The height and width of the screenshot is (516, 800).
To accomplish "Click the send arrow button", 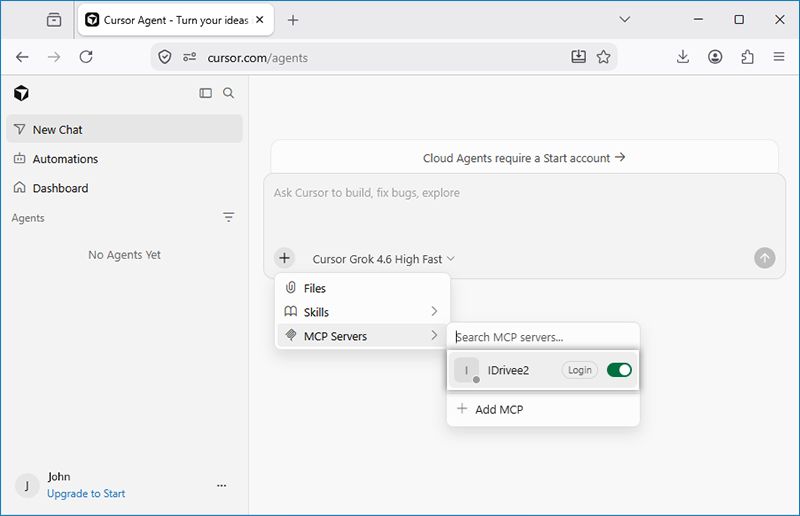I will 764,258.
